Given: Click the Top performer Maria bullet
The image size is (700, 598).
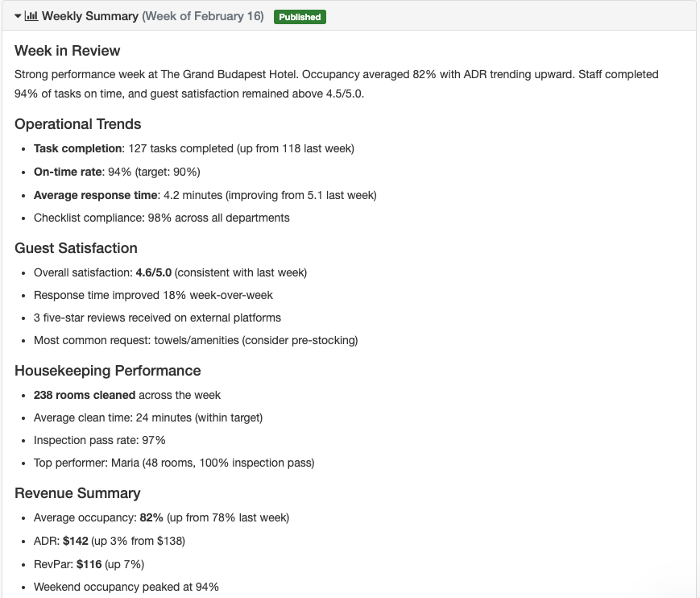Looking at the screenshot, I should (x=174, y=463).
